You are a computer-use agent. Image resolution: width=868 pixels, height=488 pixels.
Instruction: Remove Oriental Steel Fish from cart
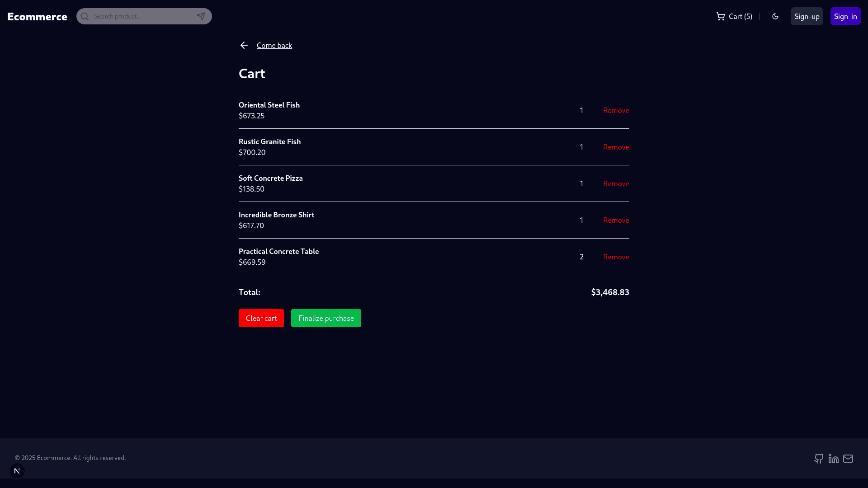pos(616,110)
